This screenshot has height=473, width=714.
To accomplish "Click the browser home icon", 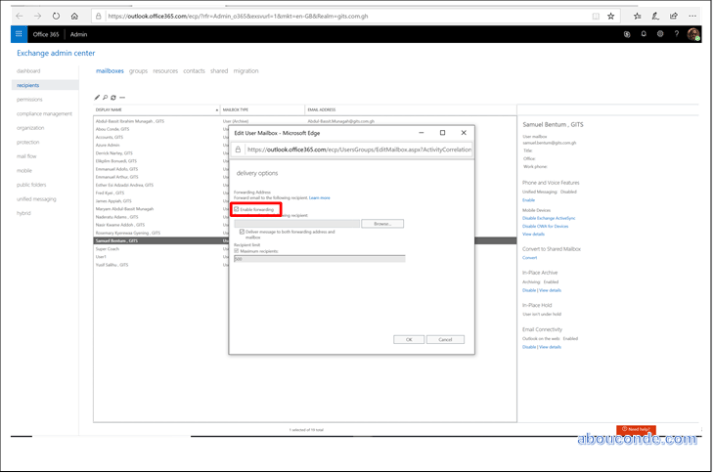I will click(75, 16).
